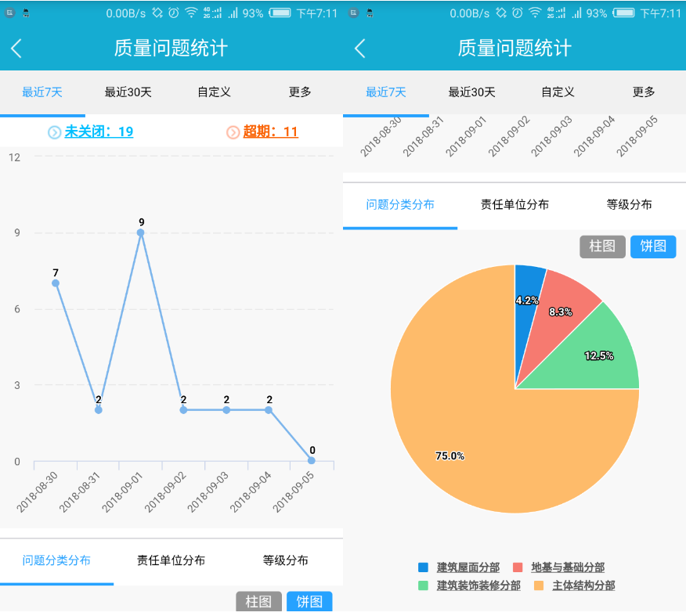Tap the data point on 2018-09-03
Screen dimensions: 686x616
pyautogui.click(x=226, y=410)
